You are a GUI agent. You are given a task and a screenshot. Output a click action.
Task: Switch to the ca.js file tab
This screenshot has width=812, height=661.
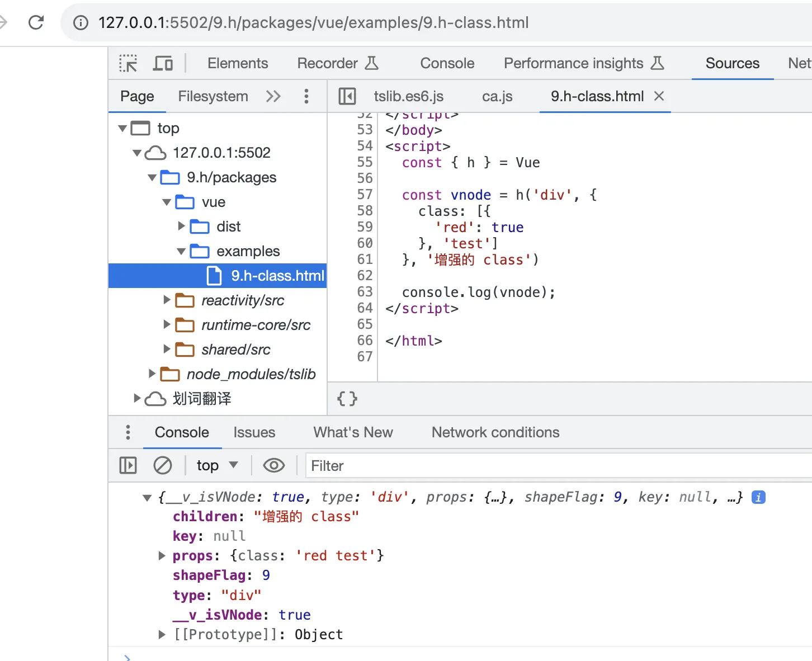pos(497,96)
